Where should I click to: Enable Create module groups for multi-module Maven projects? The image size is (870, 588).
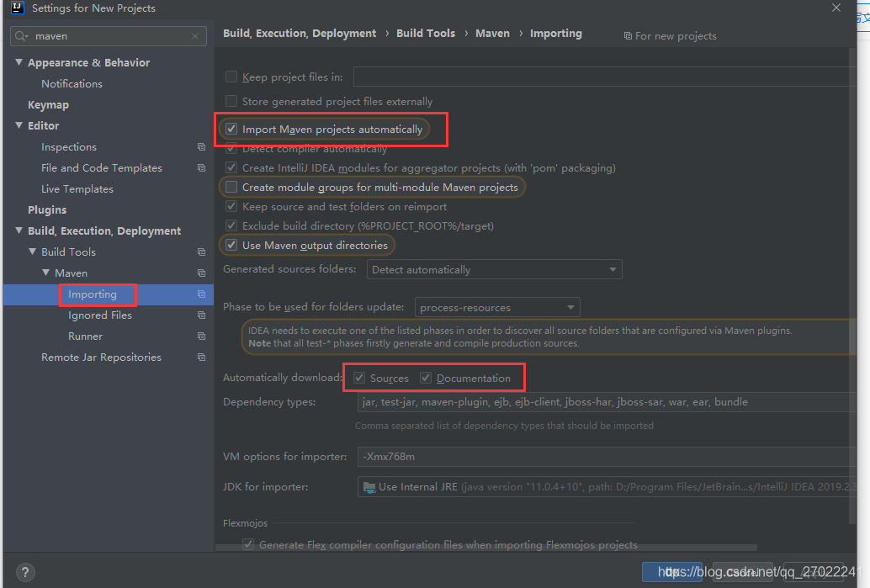point(231,188)
